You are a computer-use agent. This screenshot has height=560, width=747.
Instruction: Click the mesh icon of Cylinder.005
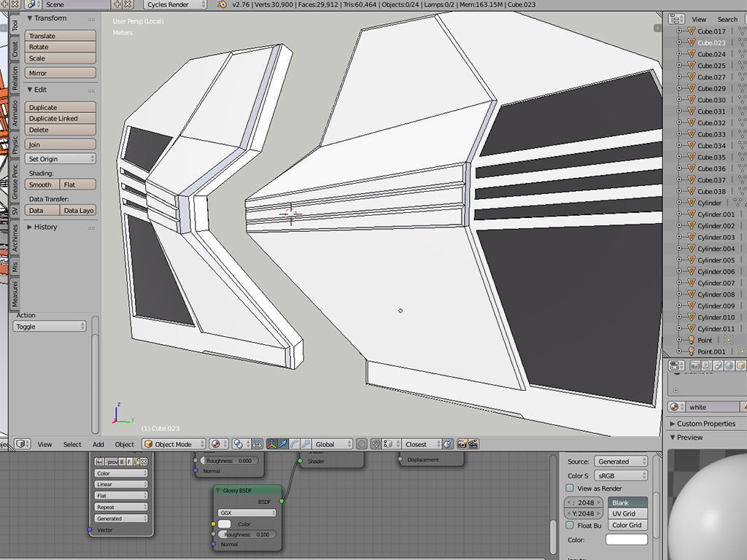(692, 260)
